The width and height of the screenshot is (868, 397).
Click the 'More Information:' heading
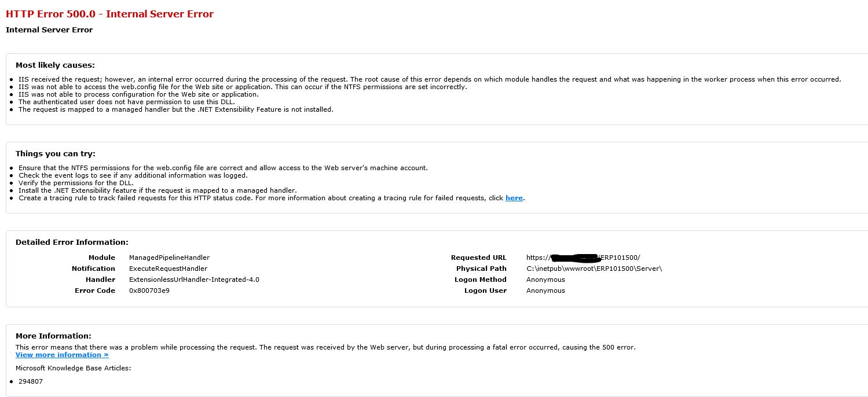(x=53, y=336)
